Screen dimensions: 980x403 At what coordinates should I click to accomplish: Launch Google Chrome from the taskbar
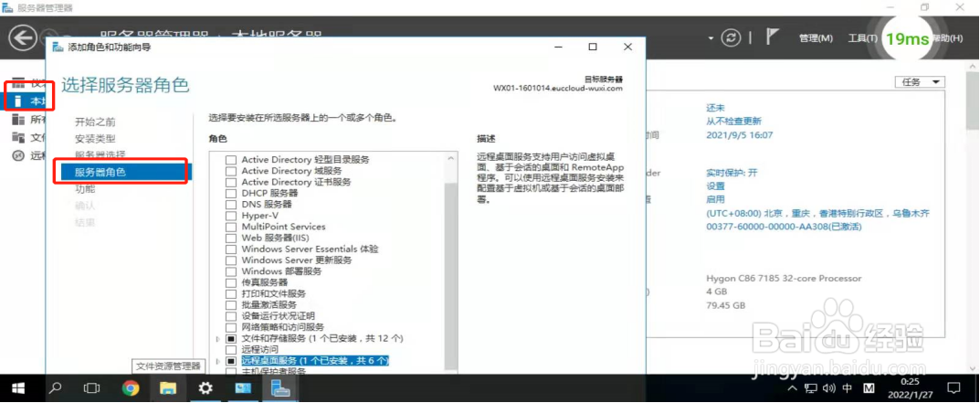point(130,388)
